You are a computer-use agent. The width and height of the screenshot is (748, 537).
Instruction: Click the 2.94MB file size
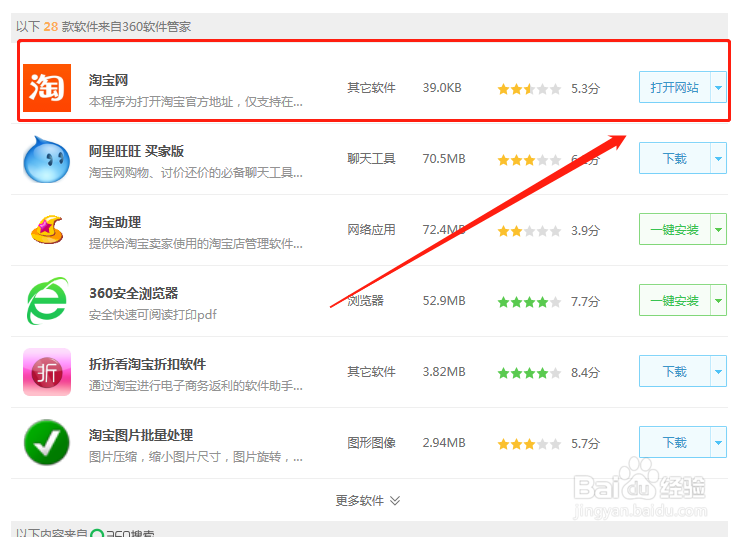coord(444,443)
